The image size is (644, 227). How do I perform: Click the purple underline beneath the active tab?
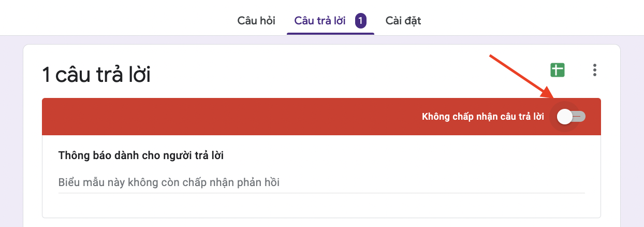(x=330, y=34)
